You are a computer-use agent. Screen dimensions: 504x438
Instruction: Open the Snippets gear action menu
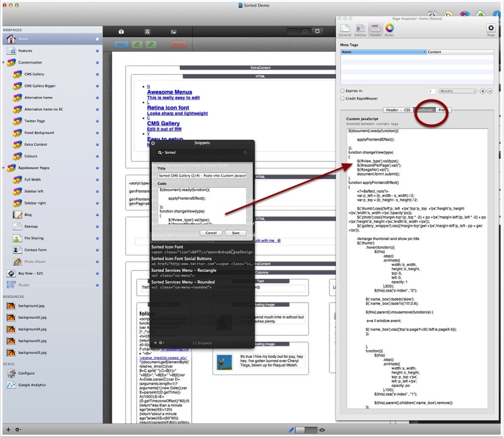[161, 343]
